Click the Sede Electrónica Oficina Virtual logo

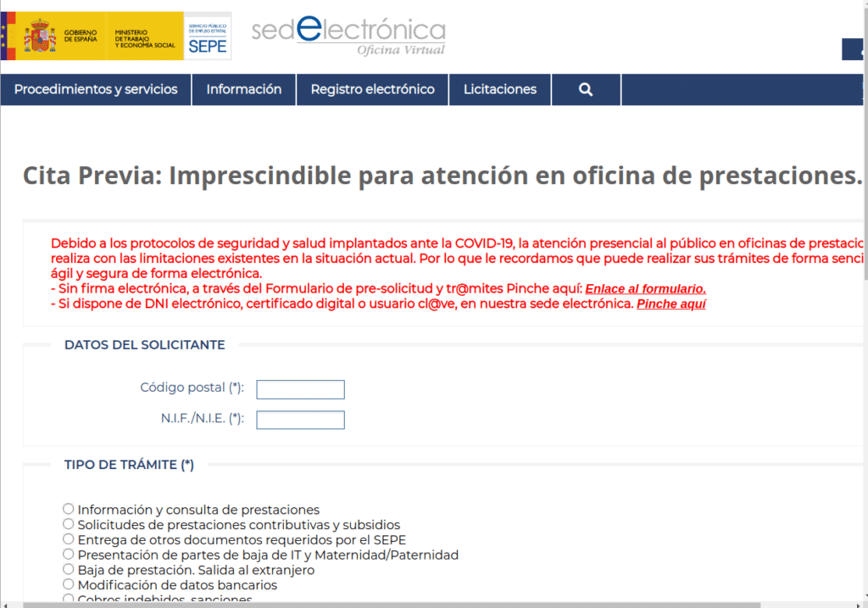[x=348, y=36]
